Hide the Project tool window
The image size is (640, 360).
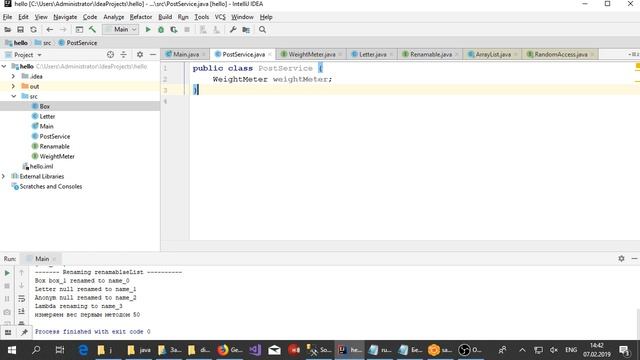(153, 54)
